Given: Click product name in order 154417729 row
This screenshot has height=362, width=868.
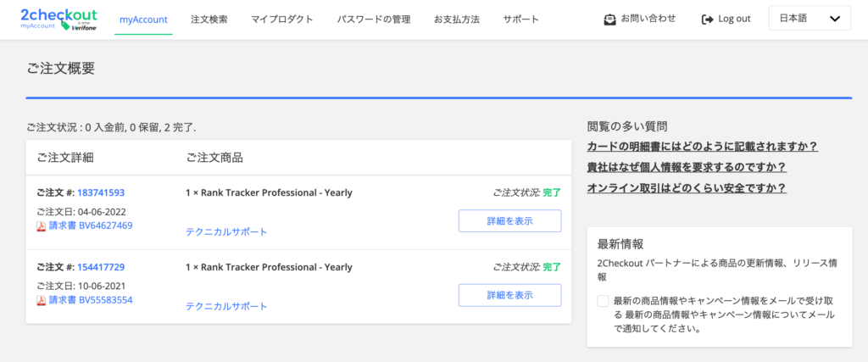Looking at the screenshot, I should (269, 267).
